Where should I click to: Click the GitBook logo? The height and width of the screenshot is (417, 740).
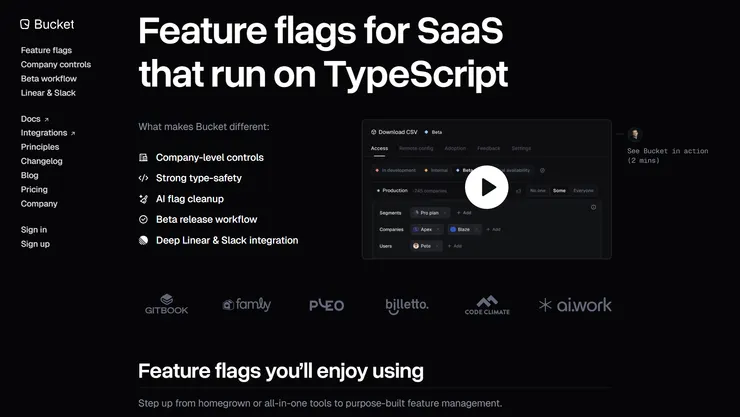pos(167,305)
